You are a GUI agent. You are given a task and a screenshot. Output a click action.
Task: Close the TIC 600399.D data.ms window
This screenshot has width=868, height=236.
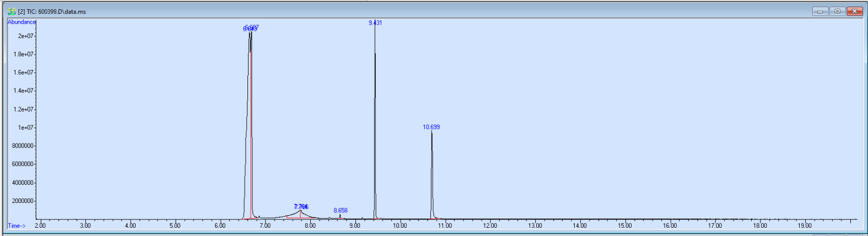coord(855,11)
